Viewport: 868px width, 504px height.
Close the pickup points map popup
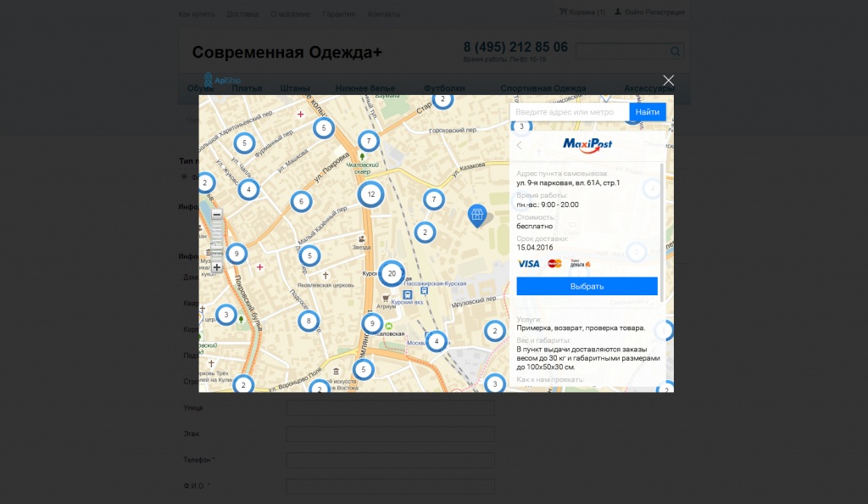[668, 81]
